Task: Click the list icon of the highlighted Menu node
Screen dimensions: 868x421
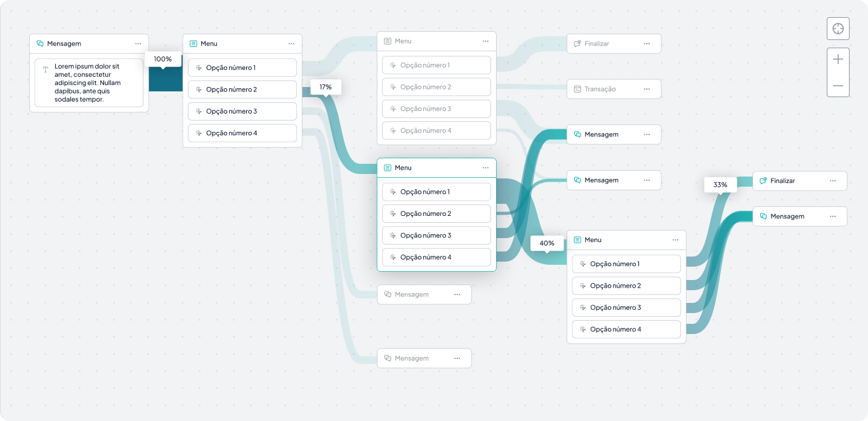Action: tap(388, 168)
